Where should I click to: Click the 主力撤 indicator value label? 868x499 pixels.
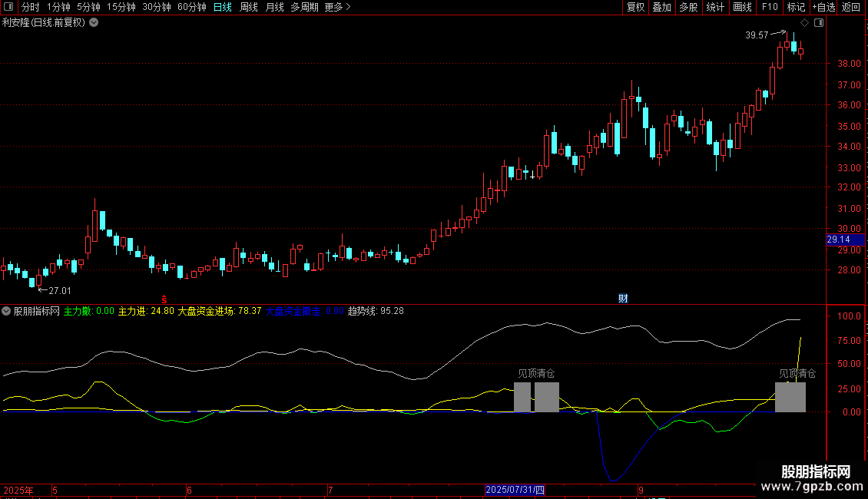(88, 311)
